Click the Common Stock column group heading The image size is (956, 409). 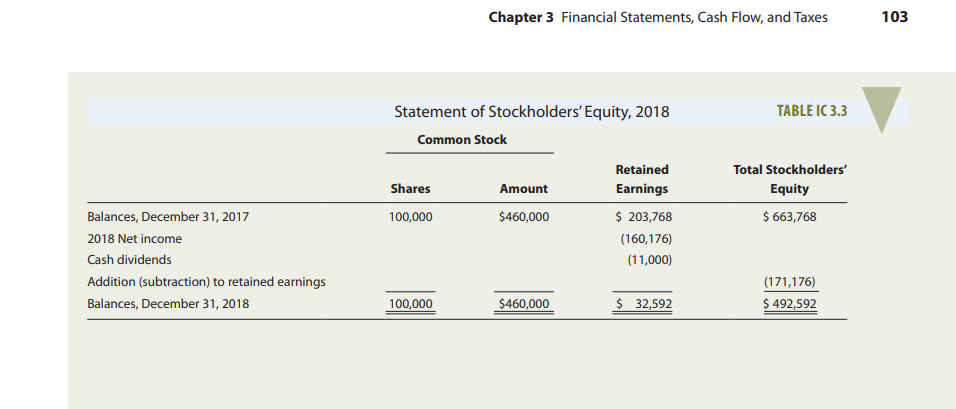pyautogui.click(x=462, y=140)
